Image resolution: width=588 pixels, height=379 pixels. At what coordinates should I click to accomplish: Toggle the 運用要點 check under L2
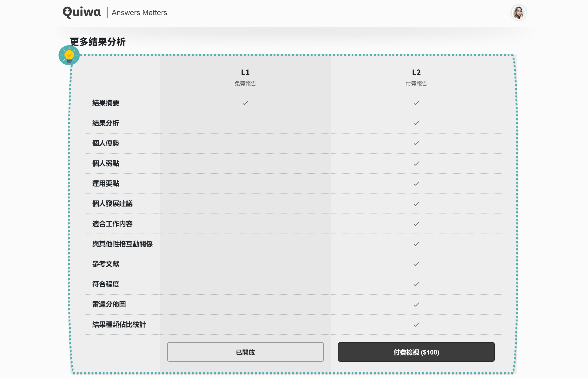[x=416, y=183]
